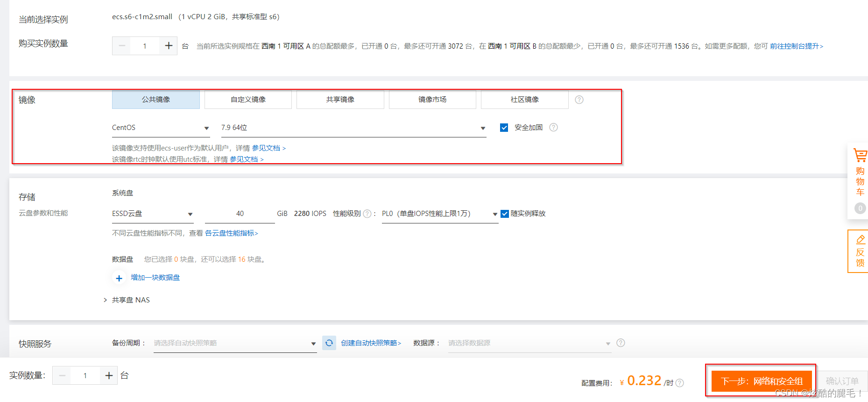Click plus icon to add data disk
Image resolution: width=868 pixels, height=402 pixels.
click(x=119, y=278)
